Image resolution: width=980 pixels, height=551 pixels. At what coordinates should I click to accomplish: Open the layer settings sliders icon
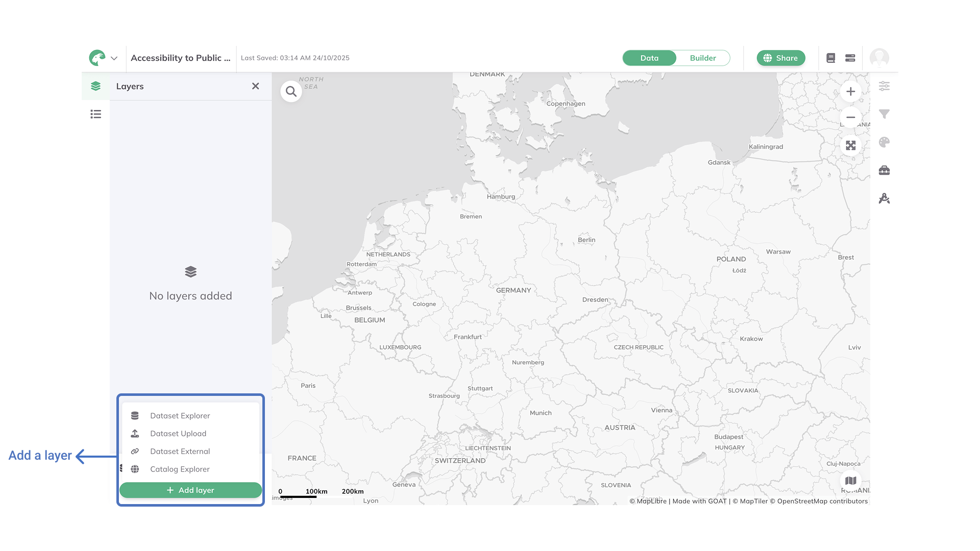pyautogui.click(x=884, y=86)
